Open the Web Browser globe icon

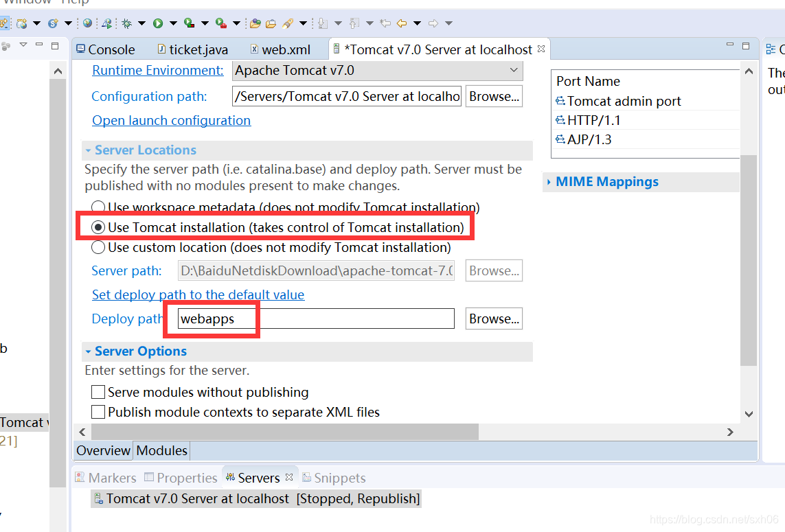tap(88, 23)
